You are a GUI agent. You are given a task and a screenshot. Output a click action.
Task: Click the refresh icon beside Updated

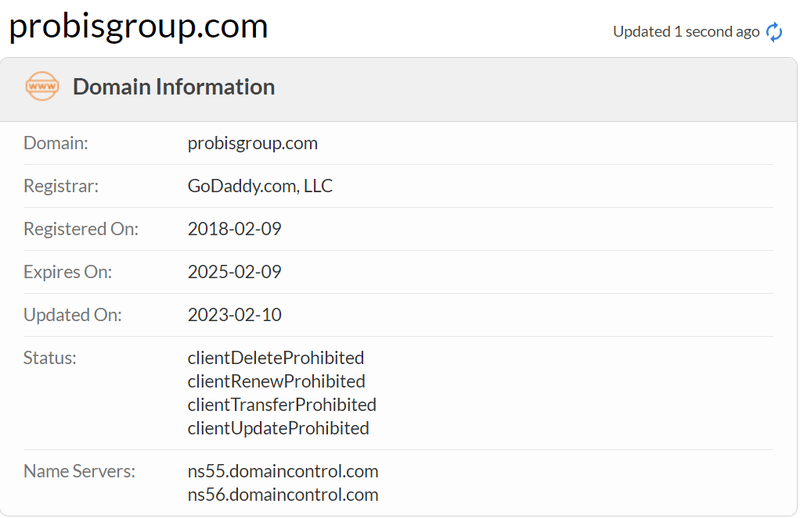click(x=774, y=32)
